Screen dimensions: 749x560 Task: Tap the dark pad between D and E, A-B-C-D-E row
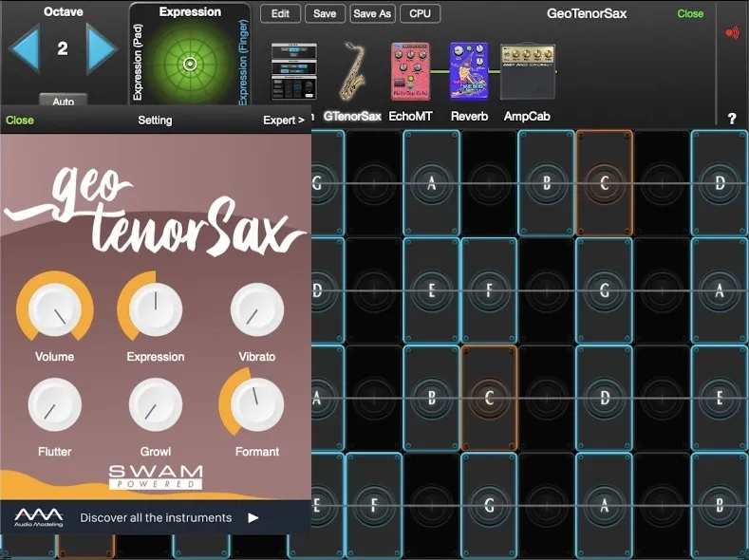click(662, 398)
